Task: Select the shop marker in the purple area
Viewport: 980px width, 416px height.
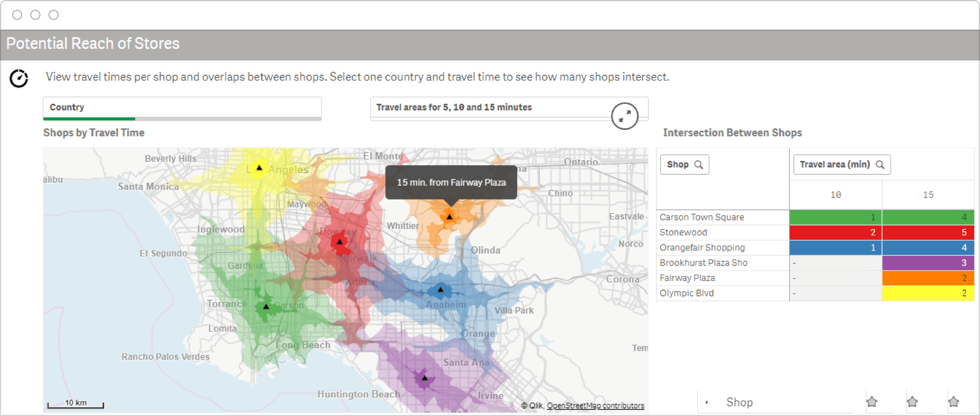Action: 424,378
